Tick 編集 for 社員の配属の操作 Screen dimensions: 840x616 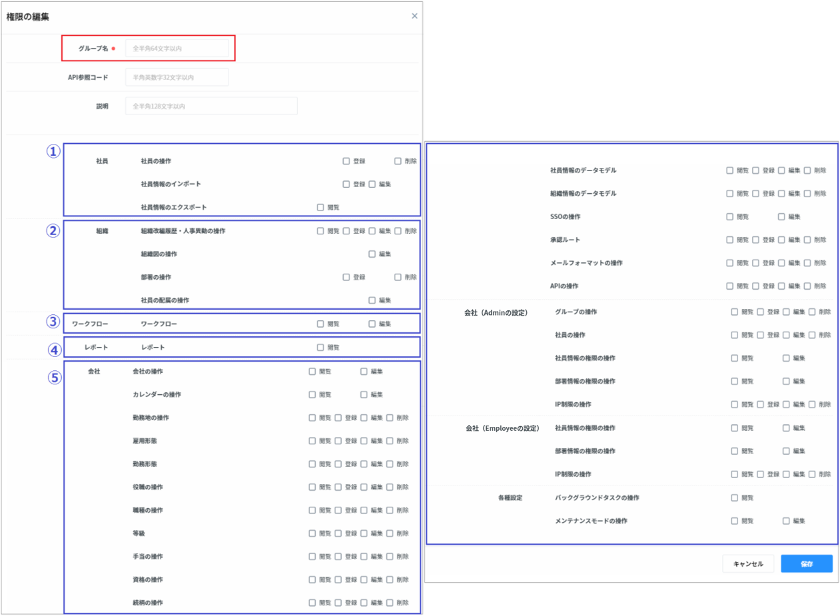click(x=372, y=300)
